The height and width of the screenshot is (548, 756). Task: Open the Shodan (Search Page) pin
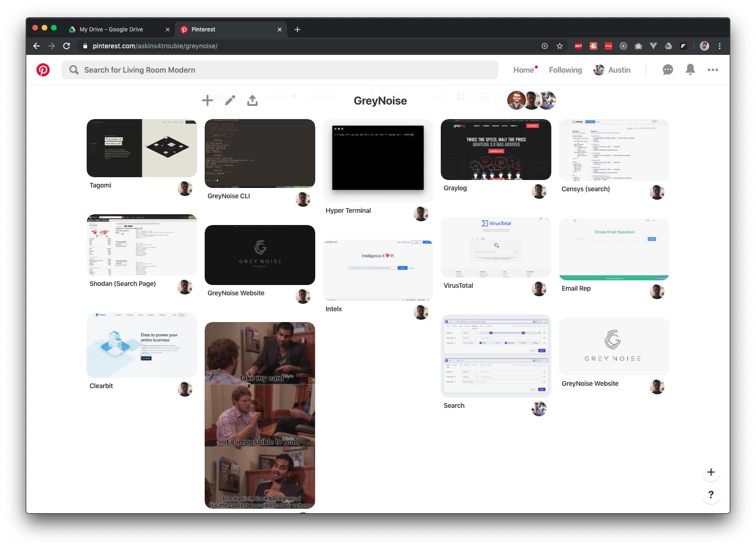tap(142, 245)
